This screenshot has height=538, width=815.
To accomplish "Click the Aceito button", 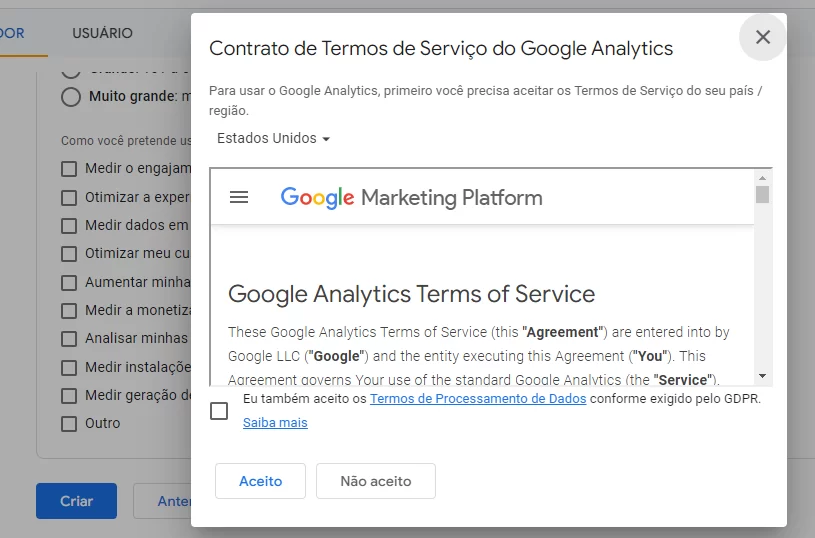I will [260, 481].
